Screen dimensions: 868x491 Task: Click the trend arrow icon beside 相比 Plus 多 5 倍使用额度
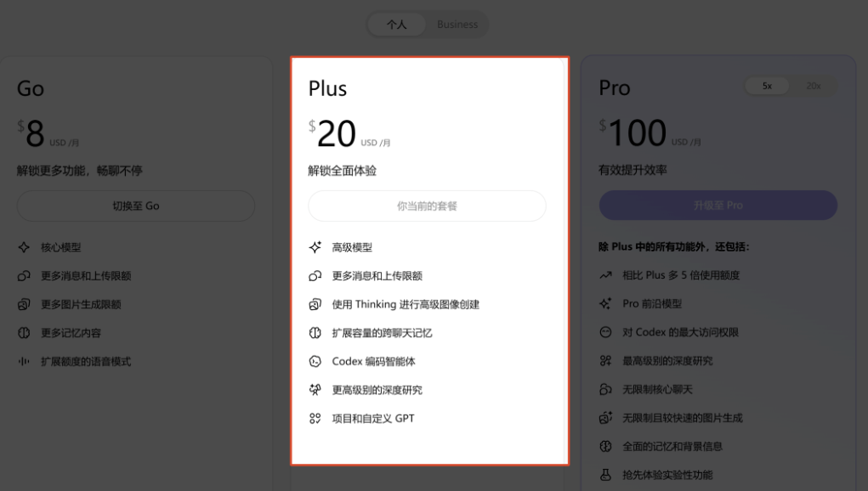[x=605, y=274]
